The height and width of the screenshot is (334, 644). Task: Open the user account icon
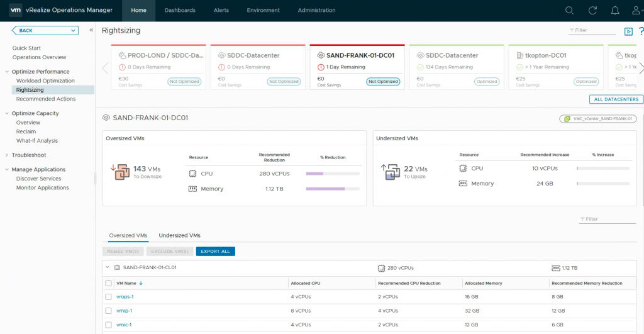tap(636, 10)
